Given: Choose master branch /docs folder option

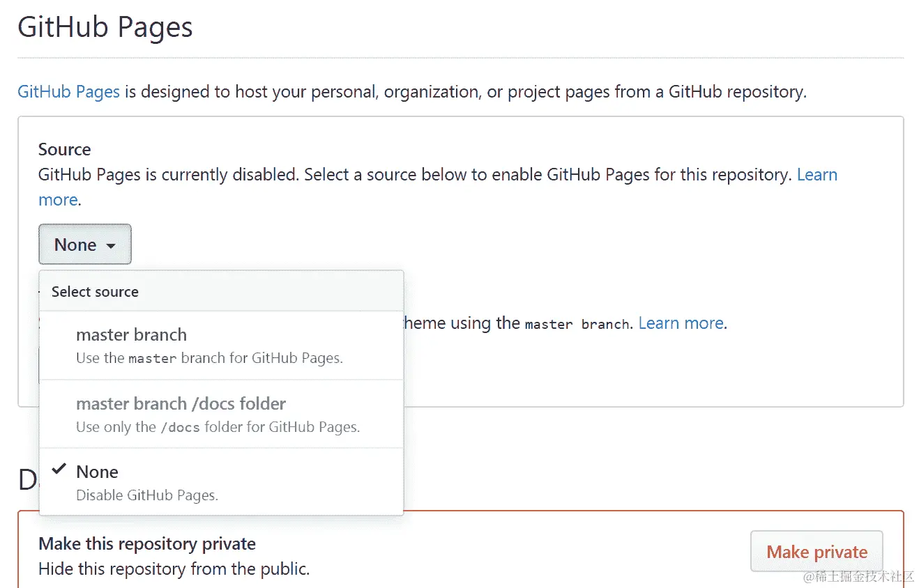Looking at the screenshot, I should 181,403.
